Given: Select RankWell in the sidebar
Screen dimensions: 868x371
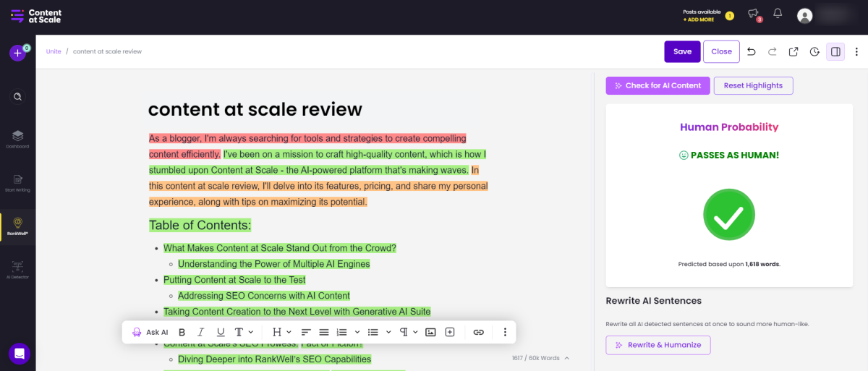Looking at the screenshot, I should (17, 226).
